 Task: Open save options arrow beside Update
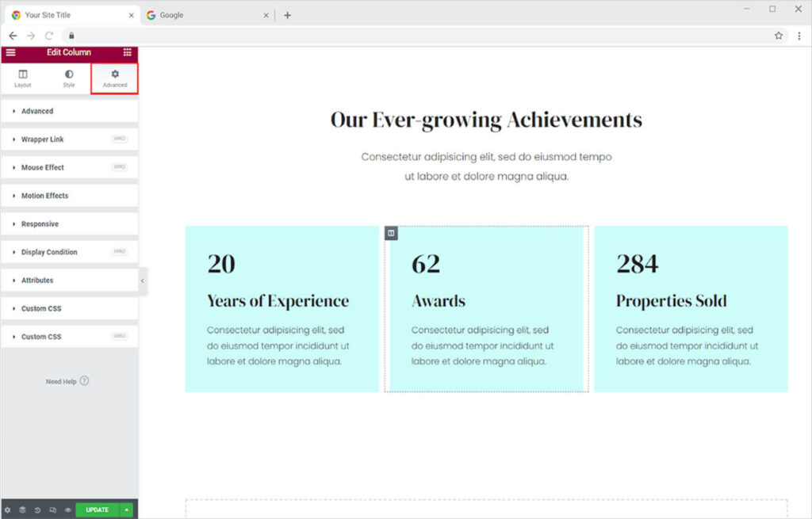(x=127, y=509)
